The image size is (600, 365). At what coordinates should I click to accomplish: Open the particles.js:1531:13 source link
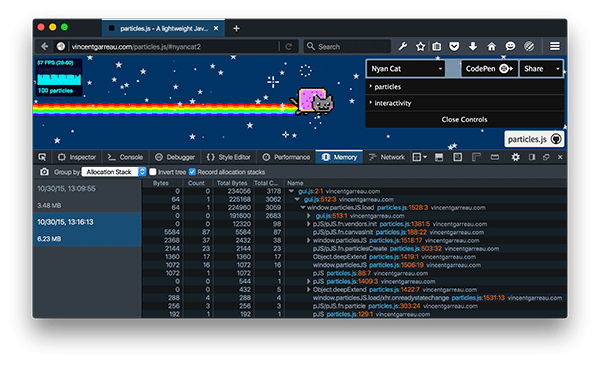click(x=478, y=298)
